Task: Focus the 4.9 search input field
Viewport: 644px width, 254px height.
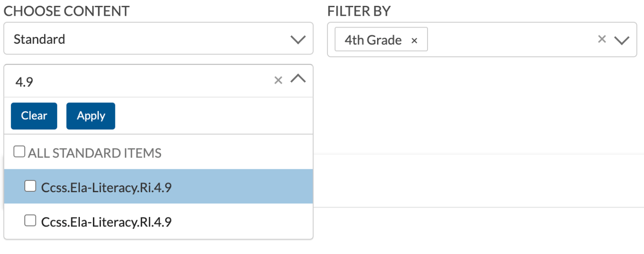Action: tap(135, 81)
